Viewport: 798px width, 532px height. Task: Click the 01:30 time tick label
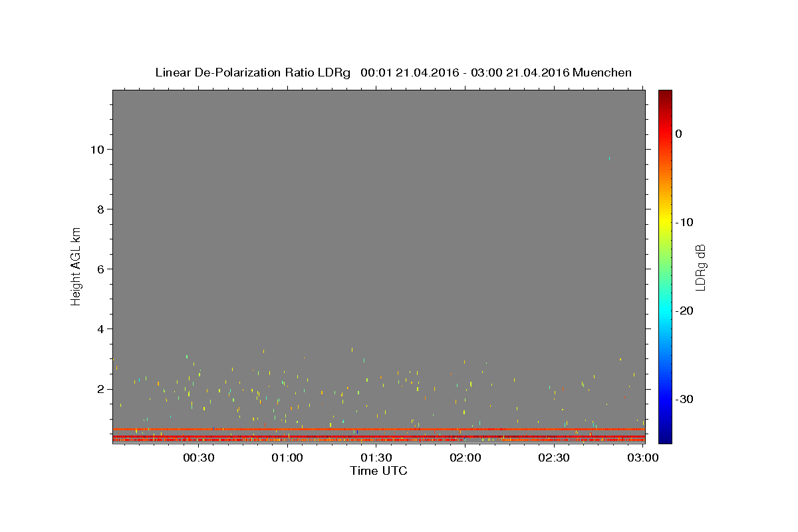[x=376, y=458]
